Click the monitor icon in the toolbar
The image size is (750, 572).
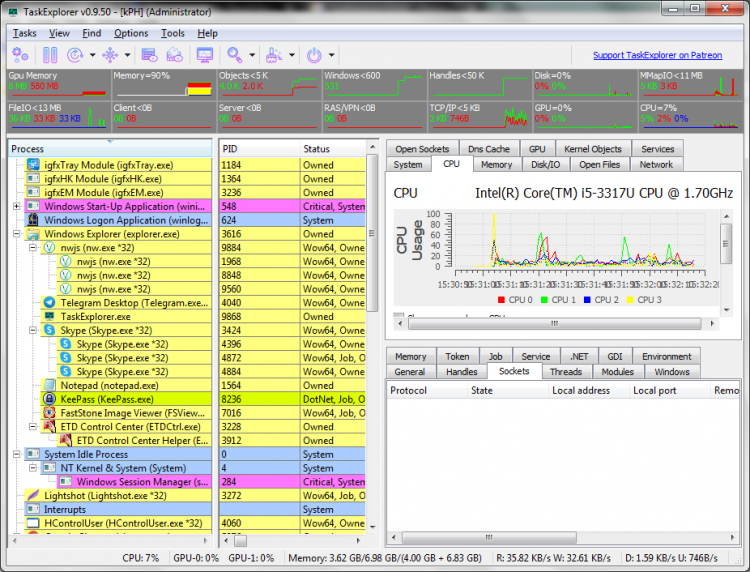coord(205,55)
